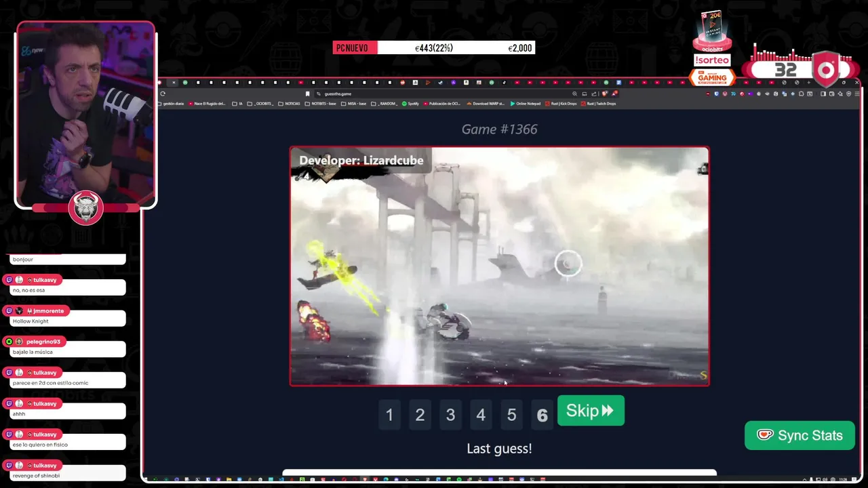Select guess number 6
The image size is (868, 488).
[542, 415]
